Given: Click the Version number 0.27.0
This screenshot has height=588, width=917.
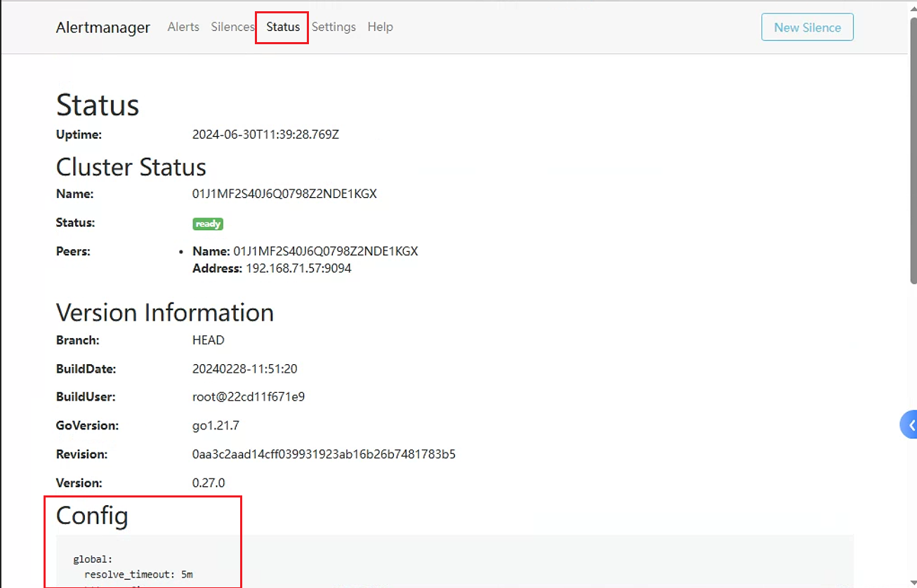Looking at the screenshot, I should click(209, 483).
